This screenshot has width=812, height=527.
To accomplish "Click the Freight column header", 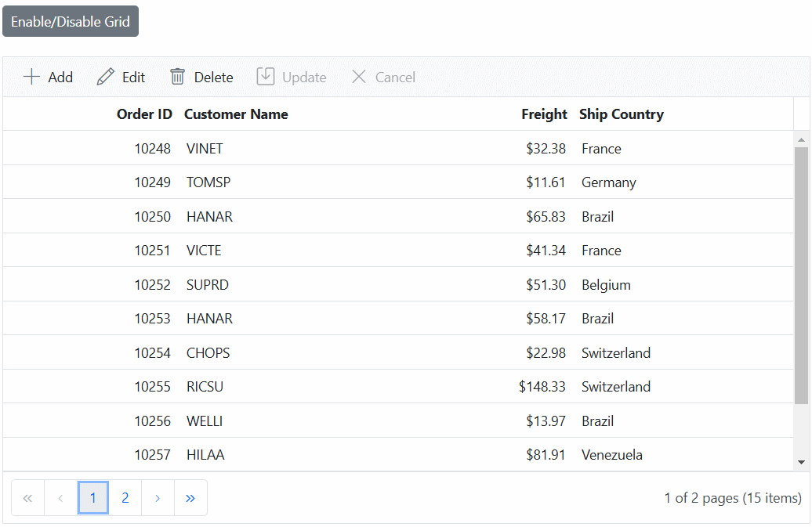I will (x=544, y=114).
